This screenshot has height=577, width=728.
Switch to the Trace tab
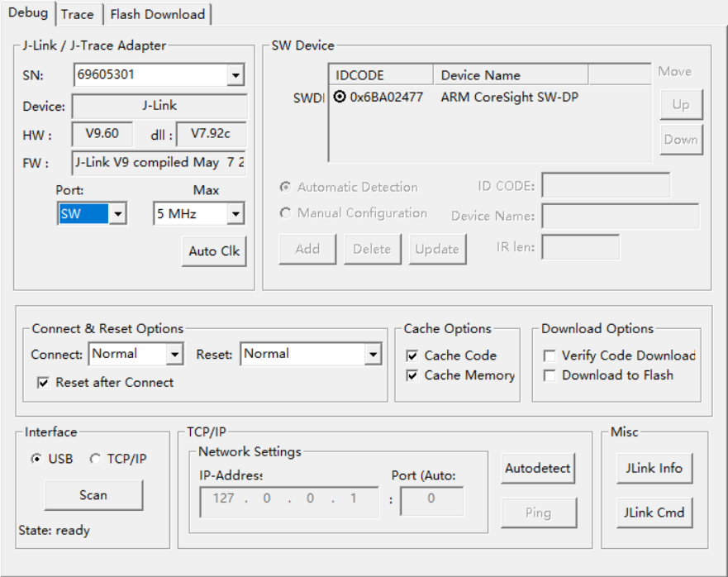click(78, 14)
